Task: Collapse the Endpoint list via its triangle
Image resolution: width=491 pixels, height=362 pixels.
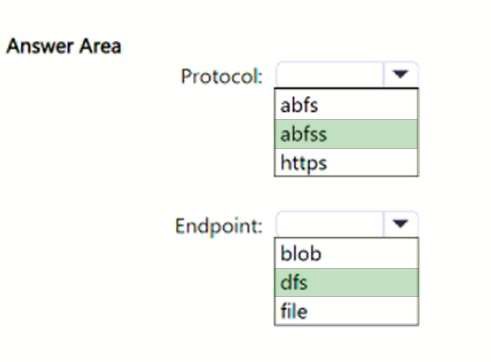Action: [400, 223]
